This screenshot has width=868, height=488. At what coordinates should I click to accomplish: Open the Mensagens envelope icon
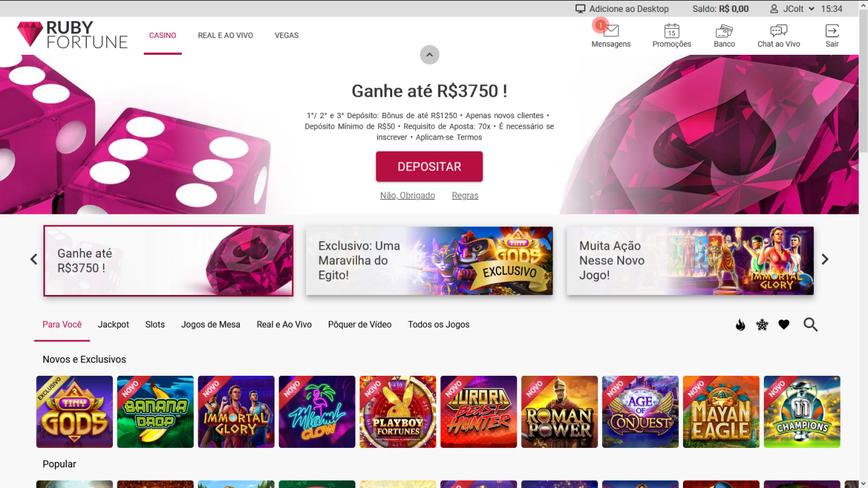coord(611,31)
